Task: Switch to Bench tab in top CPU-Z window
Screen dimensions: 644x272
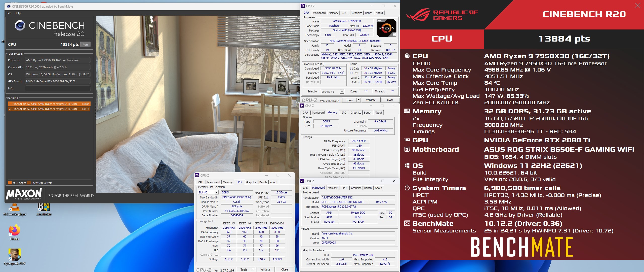Action: coord(369,13)
